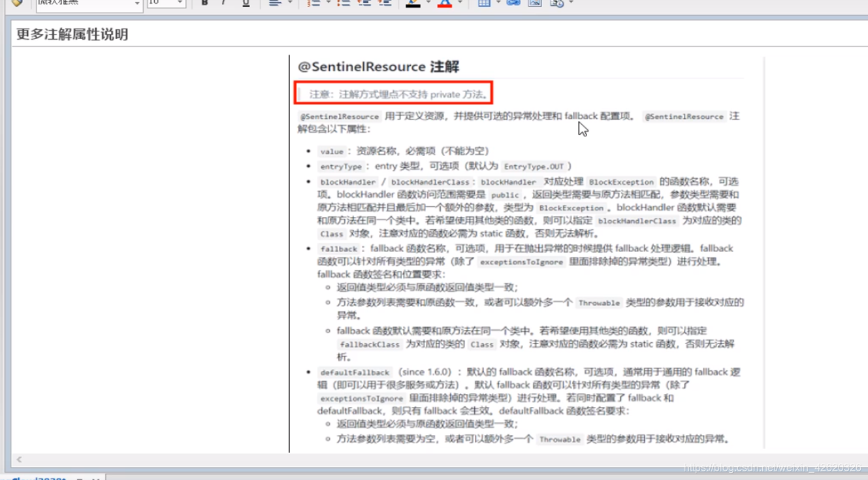Screen dimensions: 868x480
Task: Increase indent of paragraph
Action: [385, 3]
